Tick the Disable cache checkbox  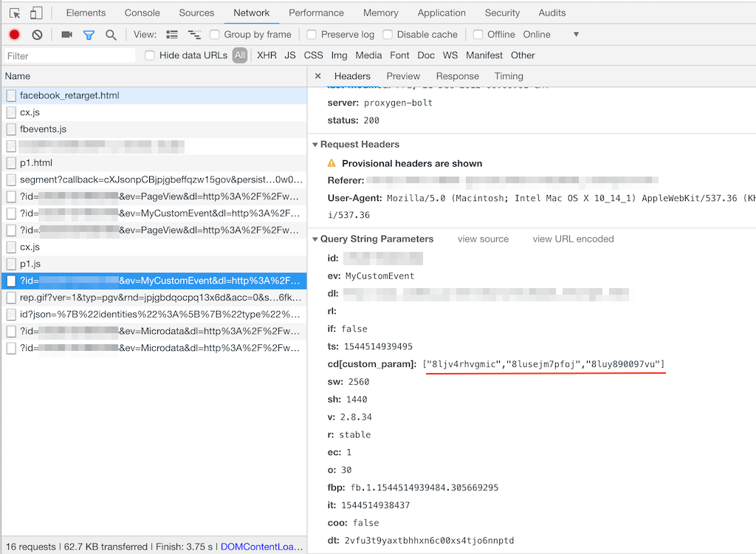388,35
